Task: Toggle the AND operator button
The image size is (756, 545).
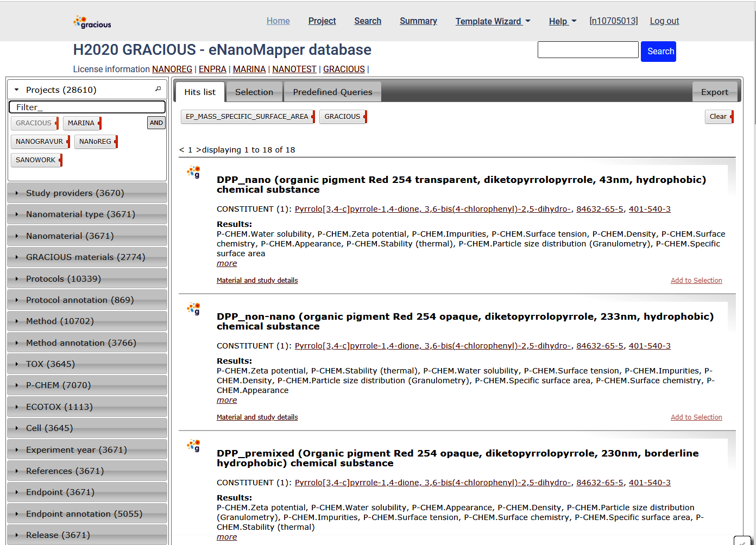Action: click(156, 123)
